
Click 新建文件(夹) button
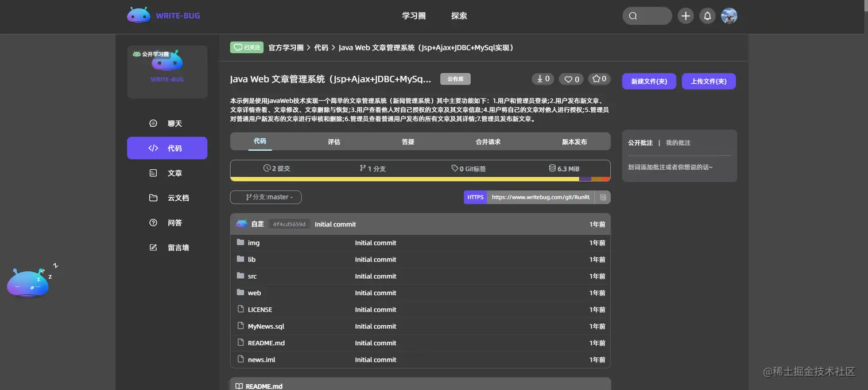tap(649, 81)
